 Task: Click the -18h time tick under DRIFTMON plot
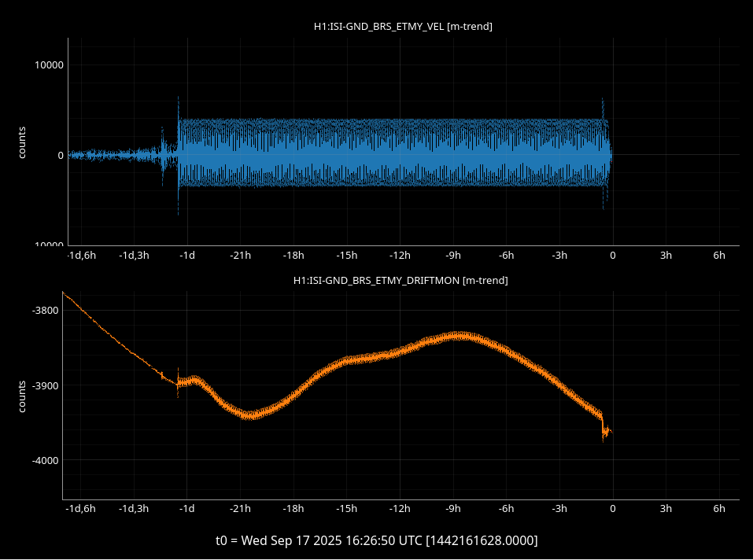pyautogui.click(x=293, y=509)
